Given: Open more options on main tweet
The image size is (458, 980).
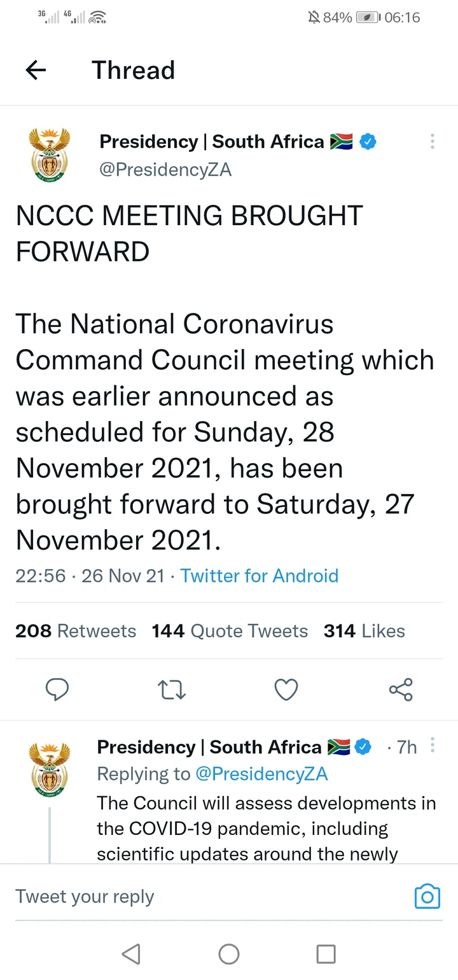Looking at the screenshot, I should (433, 141).
